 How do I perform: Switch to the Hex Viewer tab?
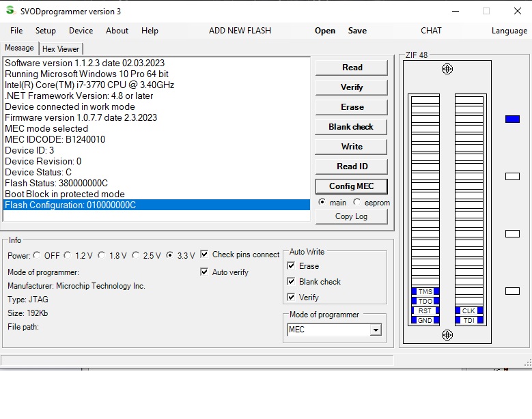point(61,49)
